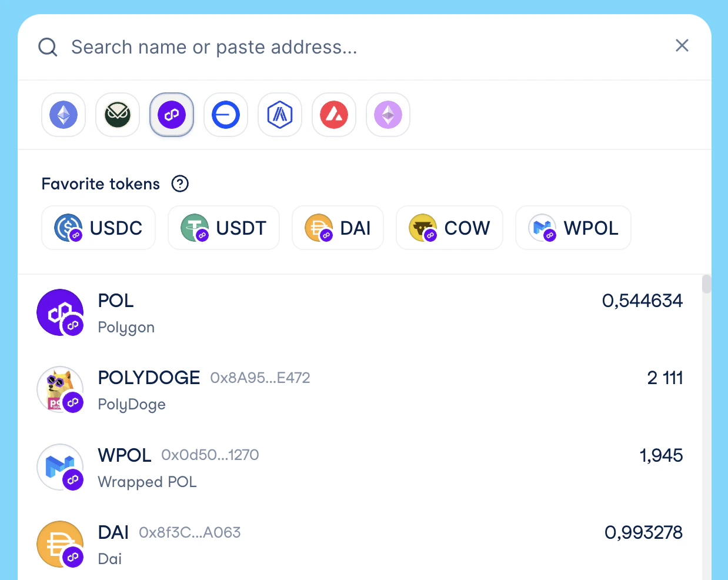
Task: Choose USDT from favorite tokens
Action: point(223,228)
